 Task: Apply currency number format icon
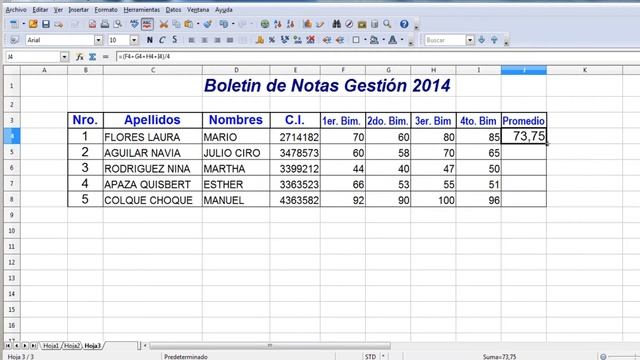coord(260,40)
